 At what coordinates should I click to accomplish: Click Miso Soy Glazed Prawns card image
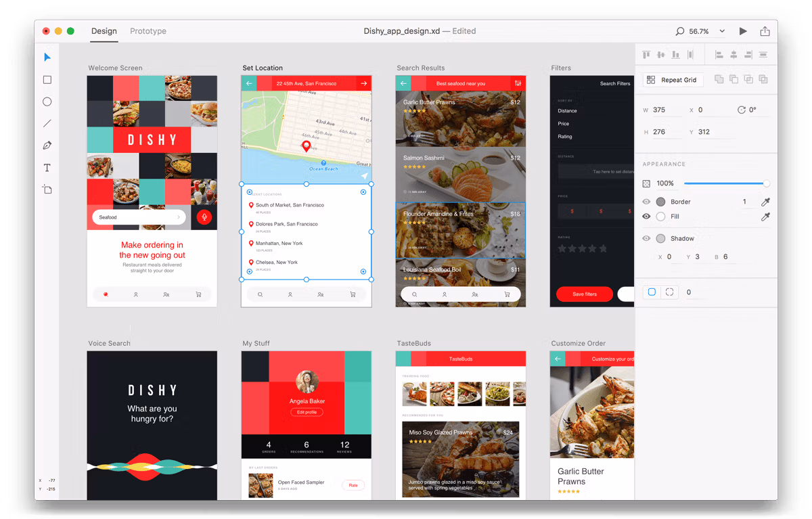pos(460,459)
